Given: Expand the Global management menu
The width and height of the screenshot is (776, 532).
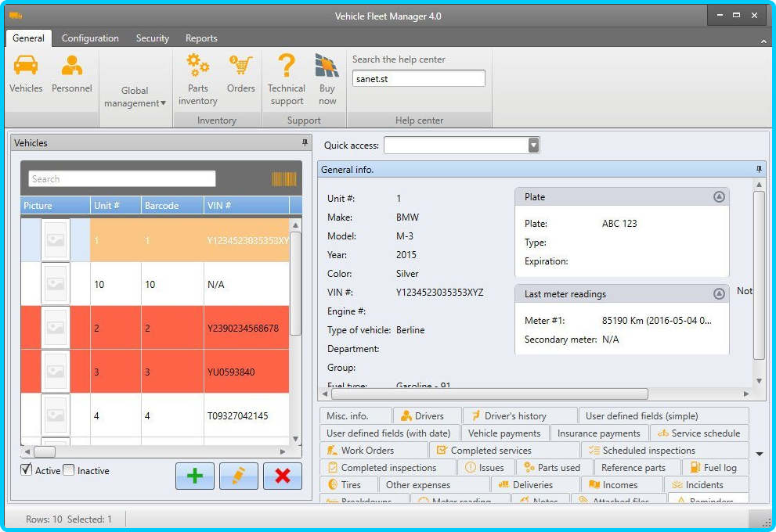Looking at the screenshot, I should (135, 97).
